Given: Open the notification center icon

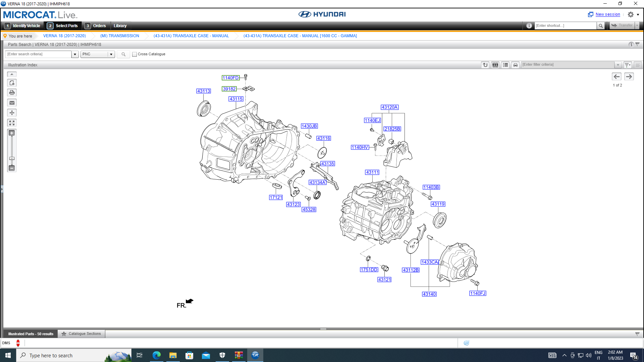Looking at the screenshot, I should coord(634,356).
